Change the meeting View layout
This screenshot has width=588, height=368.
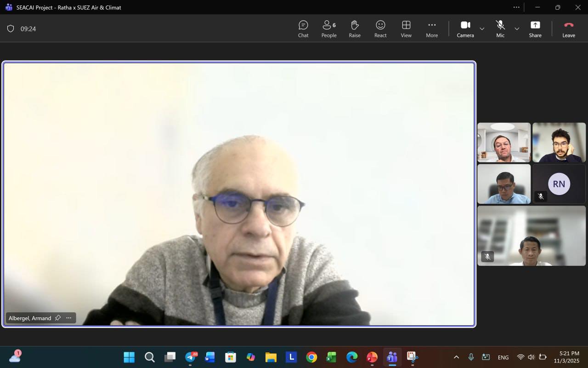(406, 29)
